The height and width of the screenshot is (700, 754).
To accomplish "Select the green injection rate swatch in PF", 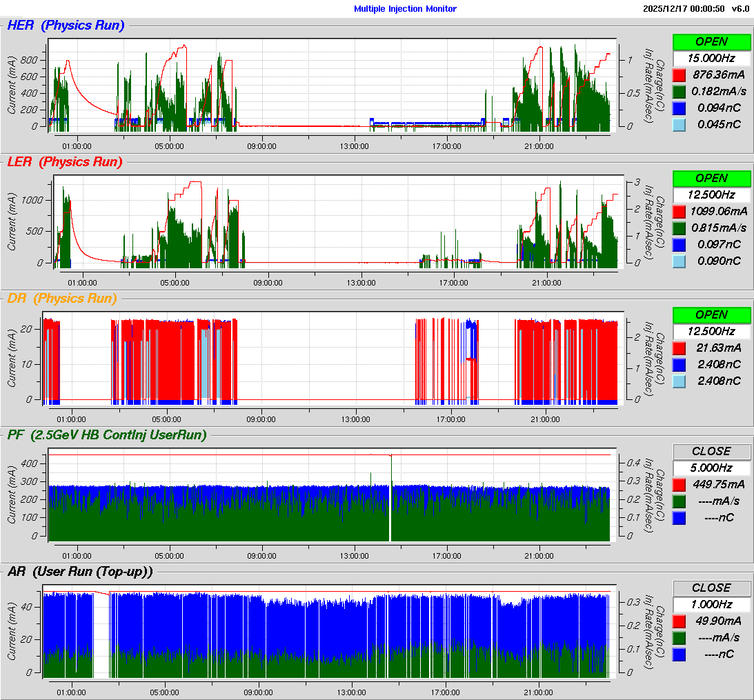I will point(679,501).
